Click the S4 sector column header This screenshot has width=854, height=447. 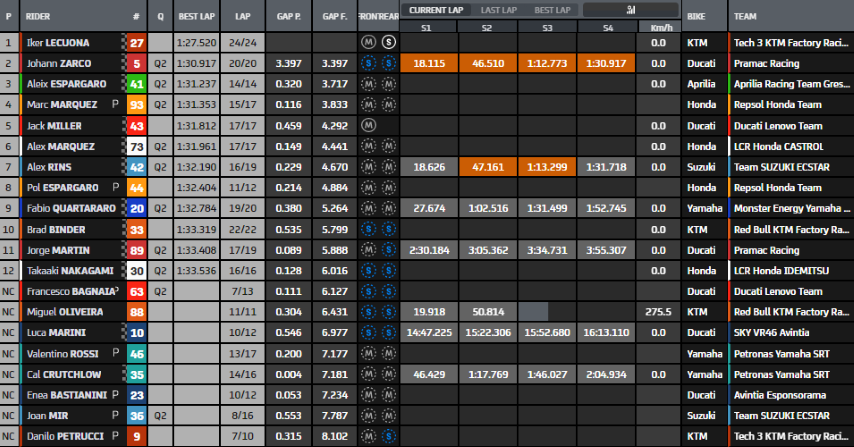608,27
